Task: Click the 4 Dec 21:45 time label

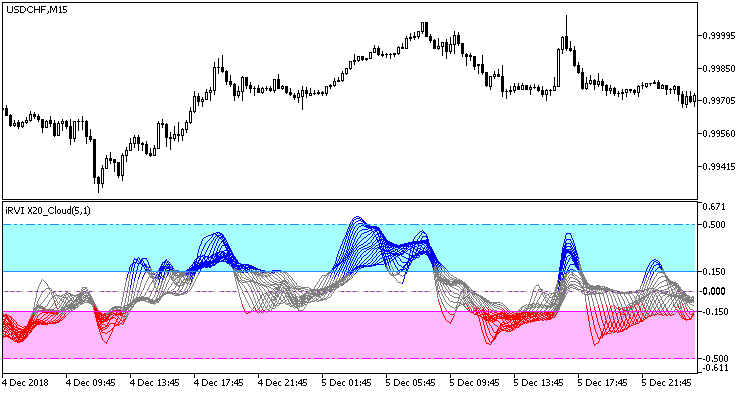Action: 283,383
